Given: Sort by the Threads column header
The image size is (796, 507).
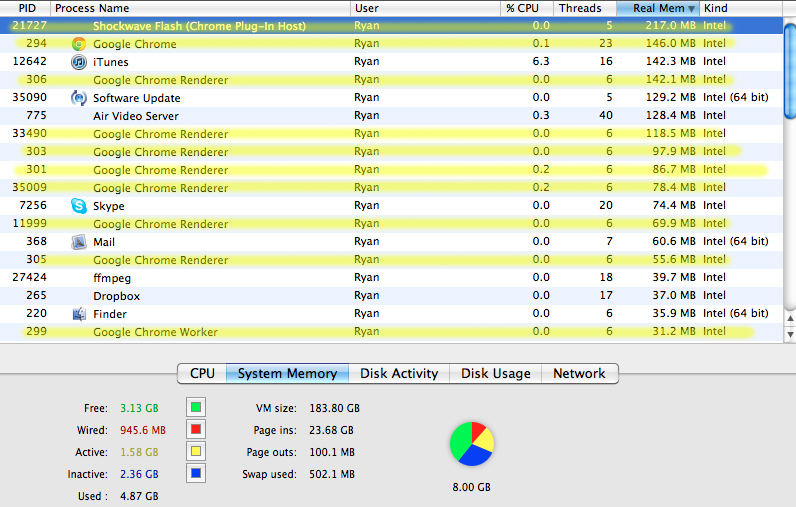Looking at the screenshot, I should click(x=585, y=8).
